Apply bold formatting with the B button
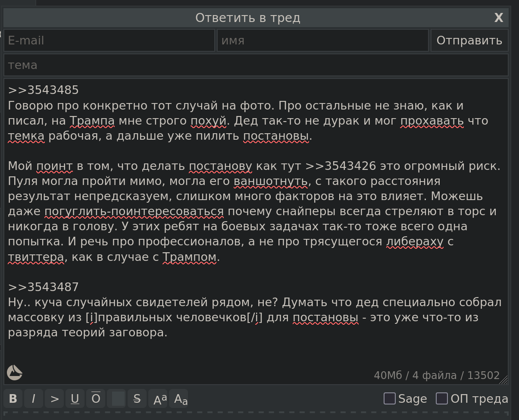The width and height of the screenshot is (519, 420). 13,399
